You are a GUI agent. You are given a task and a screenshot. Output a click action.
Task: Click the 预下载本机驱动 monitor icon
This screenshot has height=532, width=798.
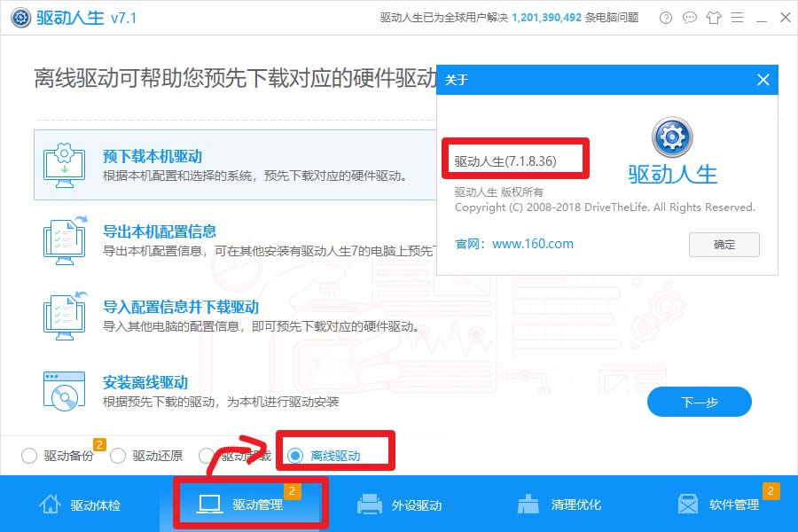coord(64,165)
